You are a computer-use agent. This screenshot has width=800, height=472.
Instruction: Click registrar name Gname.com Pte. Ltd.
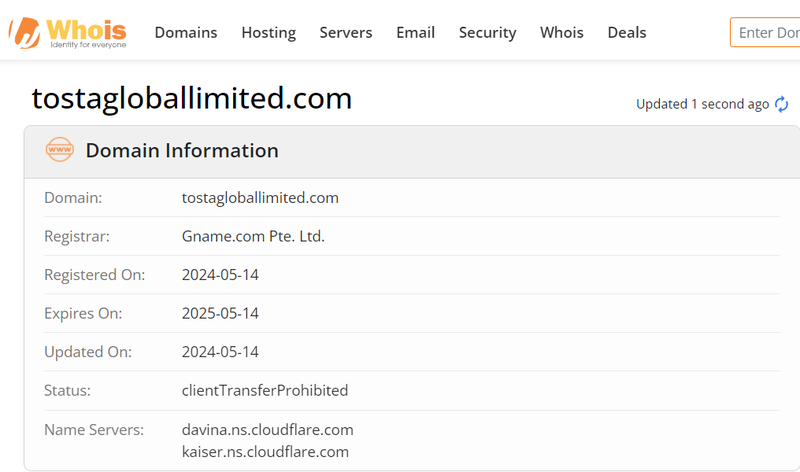pyautogui.click(x=253, y=237)
